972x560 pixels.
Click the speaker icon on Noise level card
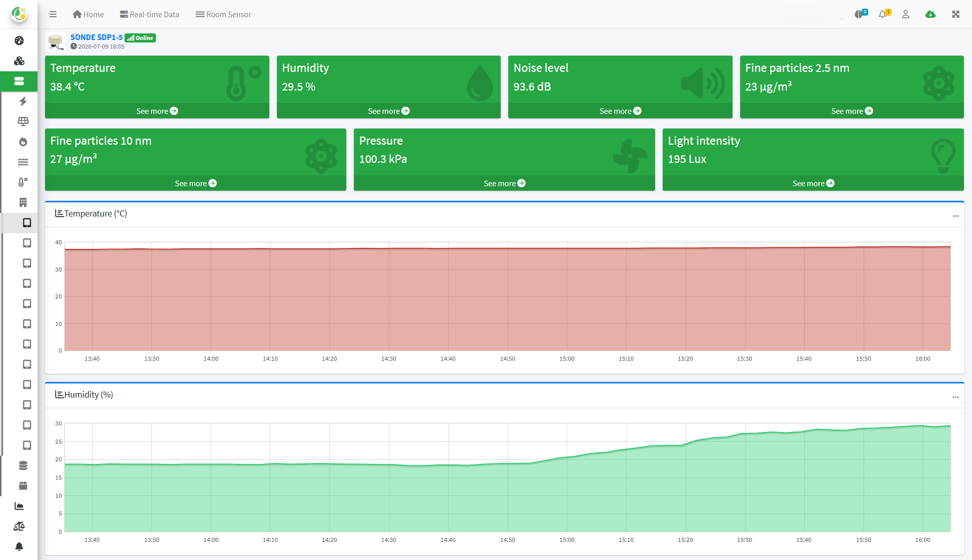click(x=703, y=83)
